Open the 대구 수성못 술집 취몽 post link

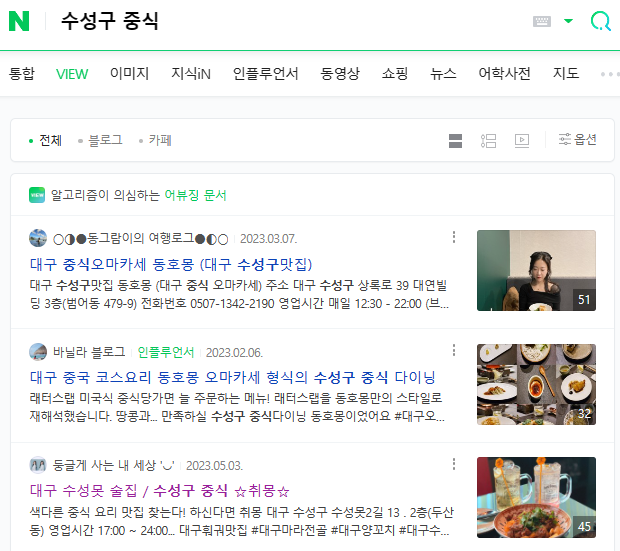[x=159, y=491]
